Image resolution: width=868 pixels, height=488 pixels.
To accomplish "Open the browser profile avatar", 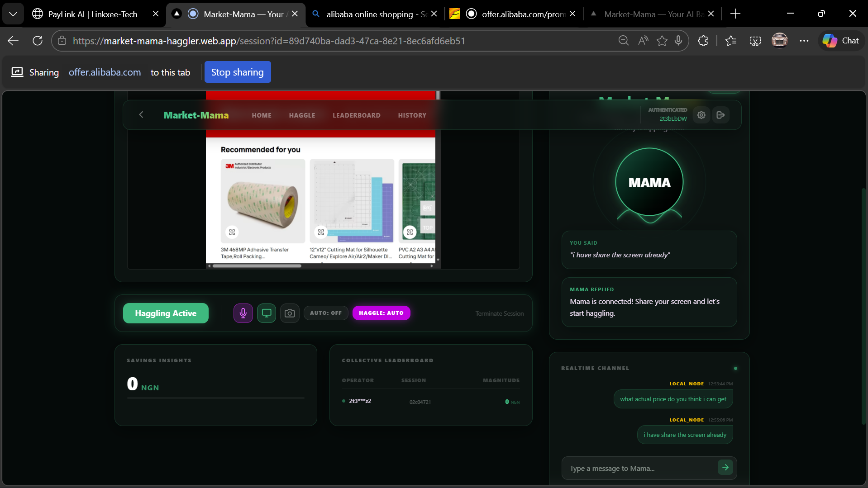I will tap(779, 40).
